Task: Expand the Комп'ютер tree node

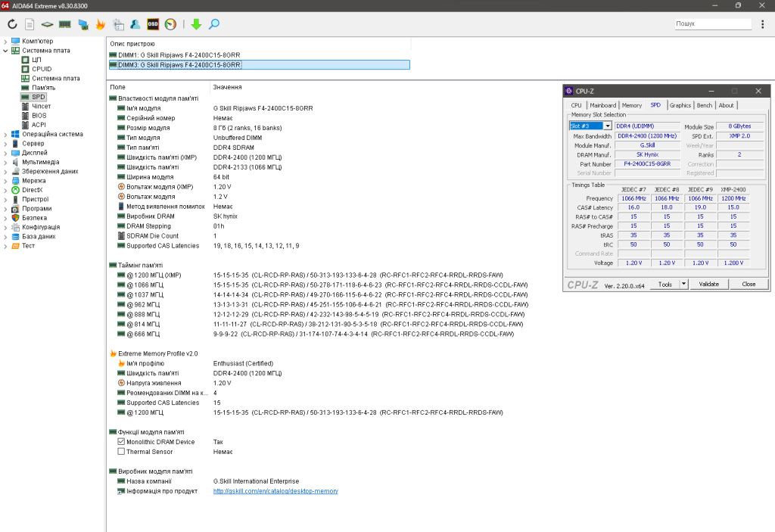Action: [x=5, y=42]
